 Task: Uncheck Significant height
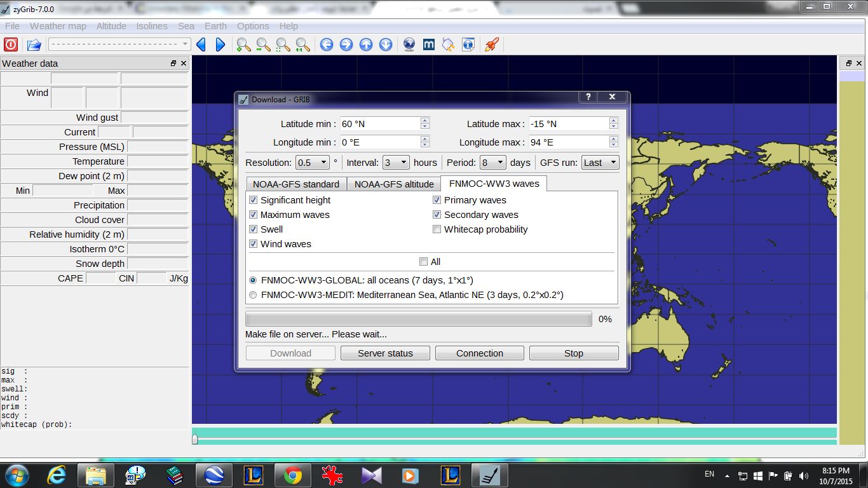254,200
